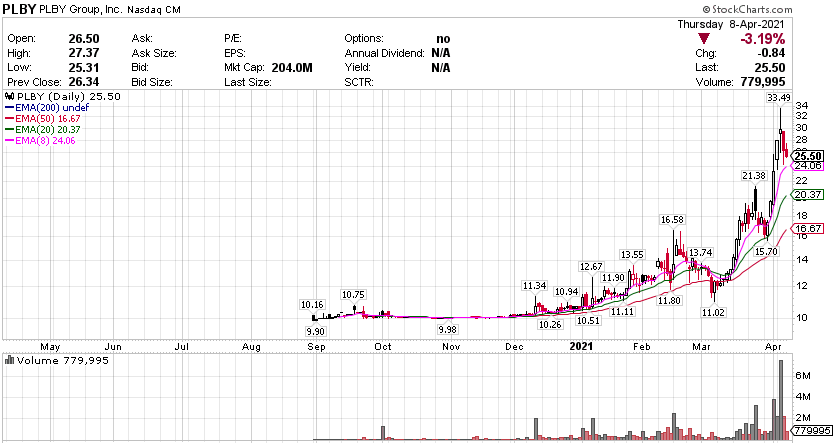Select the High value 27.37
The width and height of the screenshot is (836, 443).
pos(84,53)
